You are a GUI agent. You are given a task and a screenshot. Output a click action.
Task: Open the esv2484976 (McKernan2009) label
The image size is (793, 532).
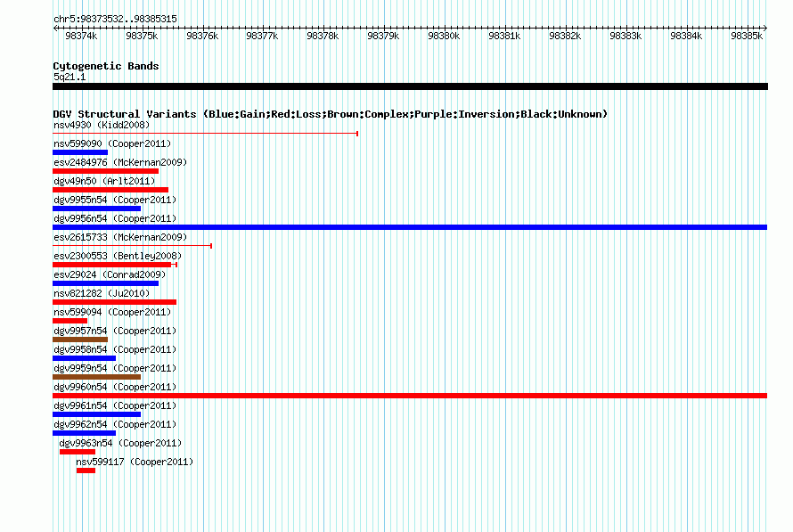(120, 162)
